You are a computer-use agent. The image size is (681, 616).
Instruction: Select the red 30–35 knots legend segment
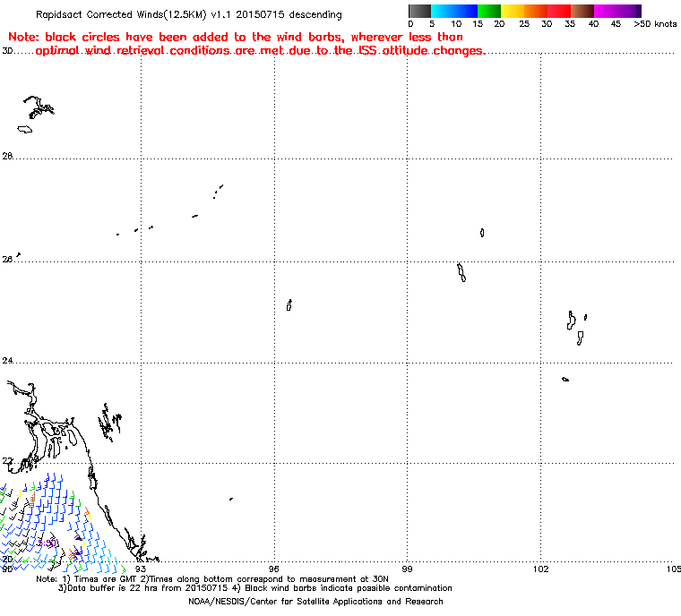(x=559, y=11)
